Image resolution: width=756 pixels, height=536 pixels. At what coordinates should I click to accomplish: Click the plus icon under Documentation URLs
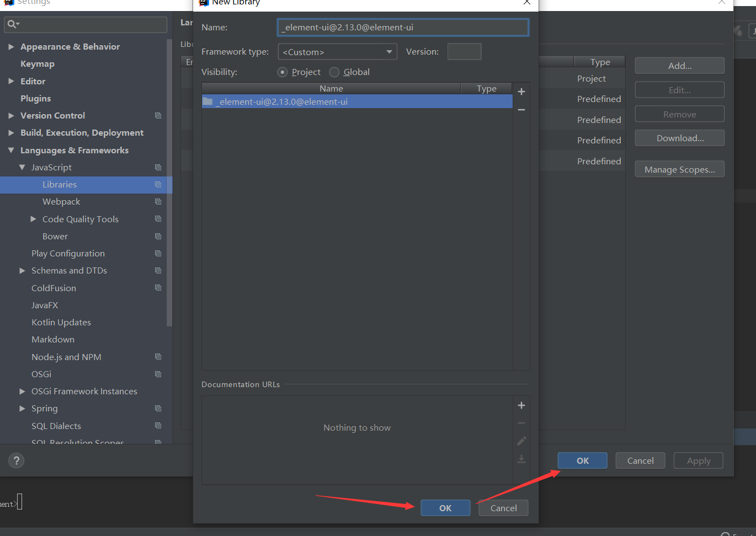click(x=521, y=405)
